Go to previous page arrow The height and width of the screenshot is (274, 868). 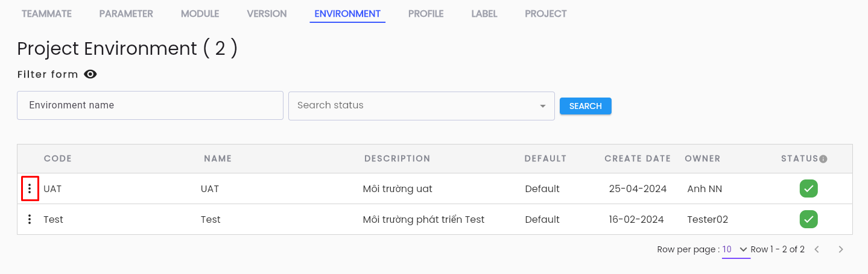tap(817, 249)
